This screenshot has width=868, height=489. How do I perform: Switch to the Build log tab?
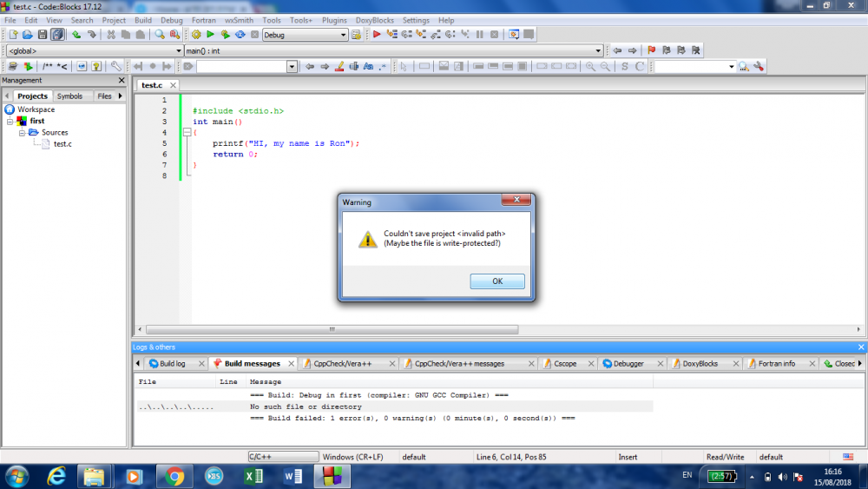coord(172,364)
